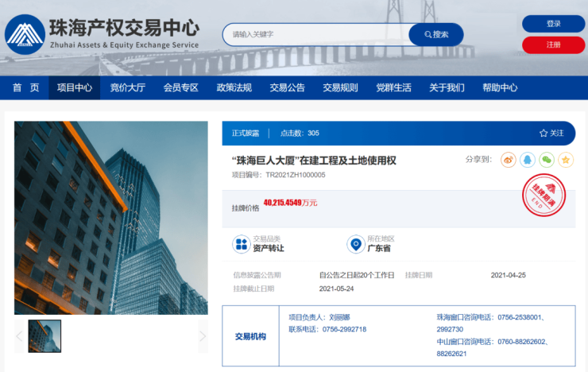Click the 挂牌期满 END stamp
The width and height of the screenshot is (588, 372).
544,195
